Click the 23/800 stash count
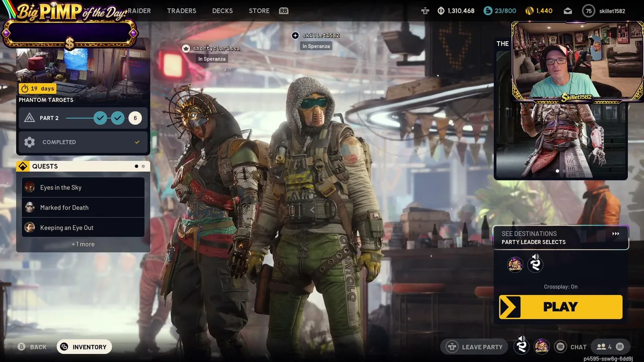Viewport: 644px width, 362px height. click(505, 11)
